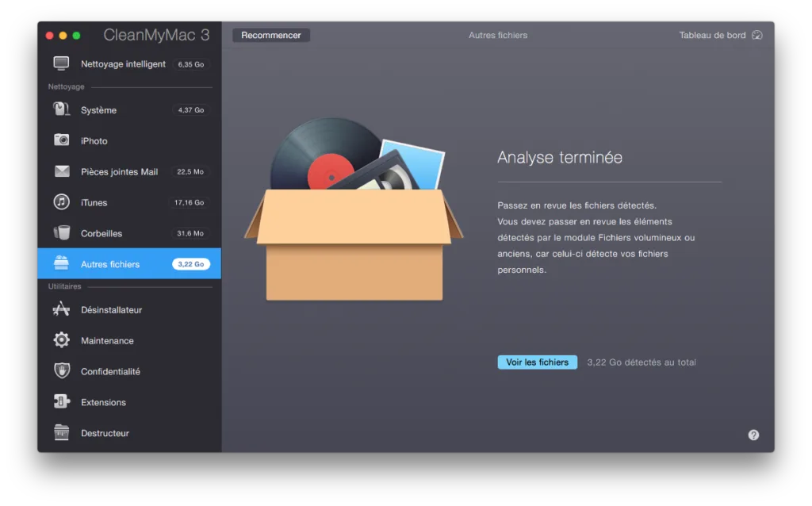Select Système module label
The height and width of the screenshot is (506, 812).
[98, 109]
